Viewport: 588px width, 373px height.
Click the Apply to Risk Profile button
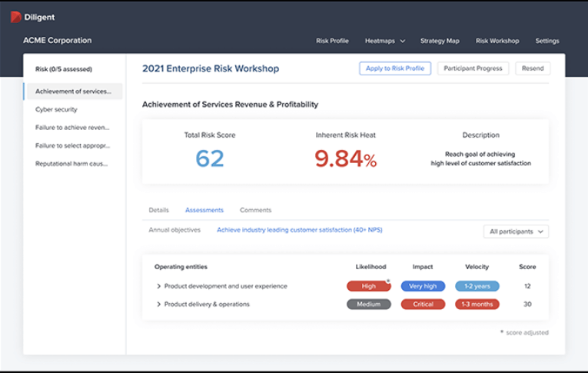pos(395,68)
